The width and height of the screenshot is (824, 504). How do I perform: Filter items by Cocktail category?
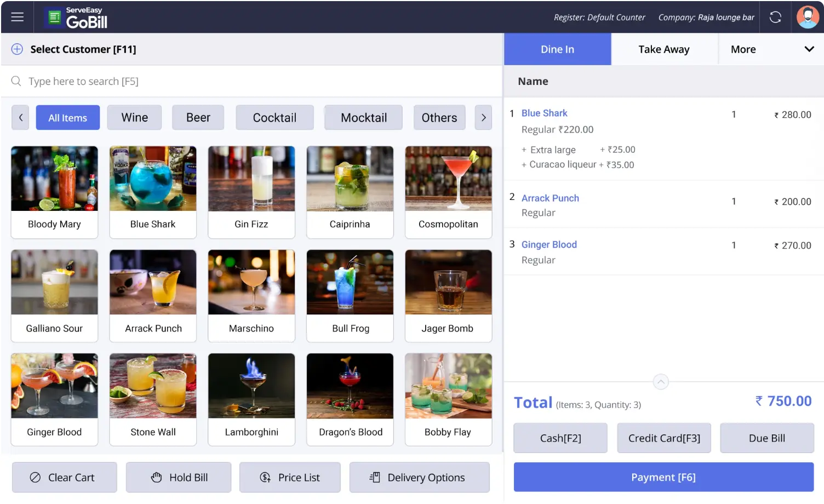click(x=274, y=118)
